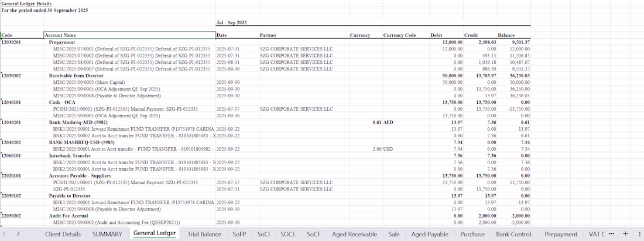The width and height of the screenshot is (644, 241).
Task: Select the -13,750.00 balance cell
Action: (514, 108)
